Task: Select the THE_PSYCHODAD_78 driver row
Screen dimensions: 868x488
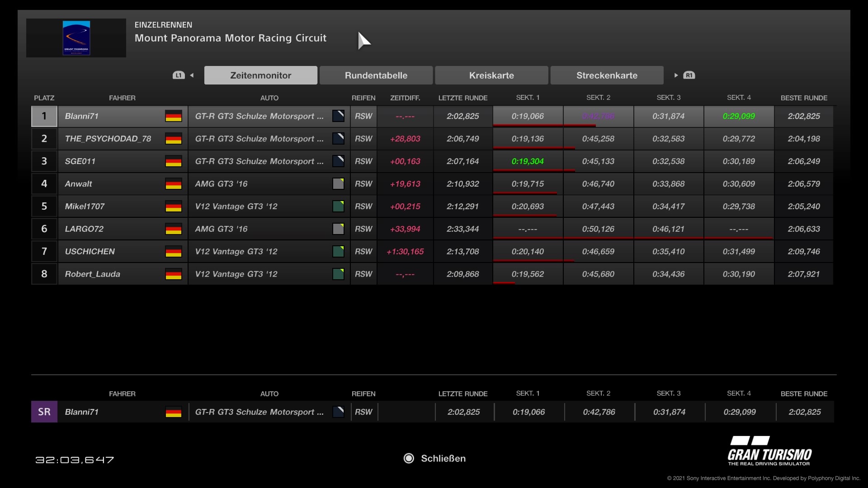Action: 108,139
